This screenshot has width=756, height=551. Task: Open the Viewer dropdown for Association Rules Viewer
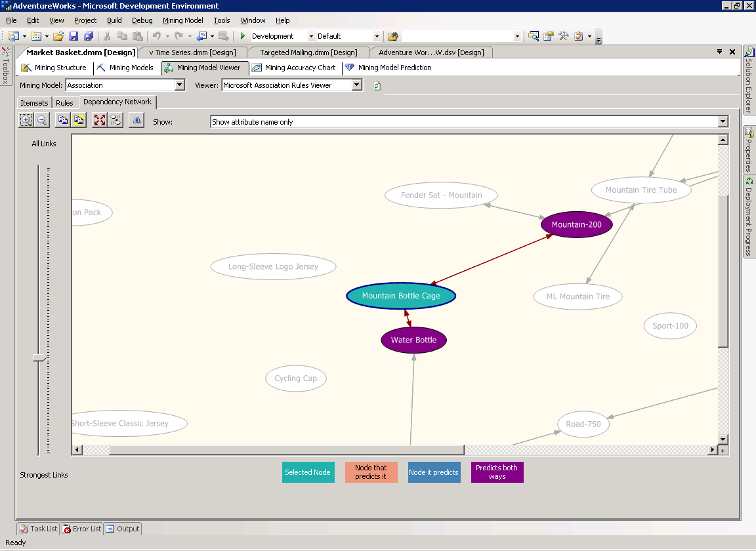coord(357,85)
